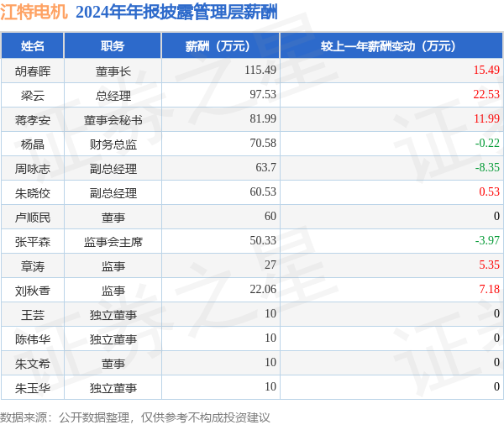The image size is (504, 425).
Task: Click the 财务总监 position cell
Action: click(113, 144)
